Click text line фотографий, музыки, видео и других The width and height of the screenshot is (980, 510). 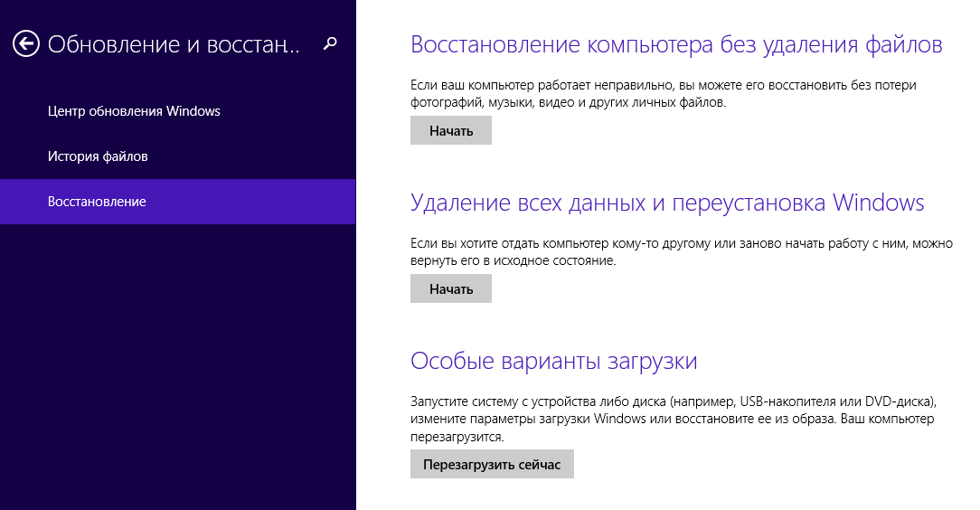568,103
